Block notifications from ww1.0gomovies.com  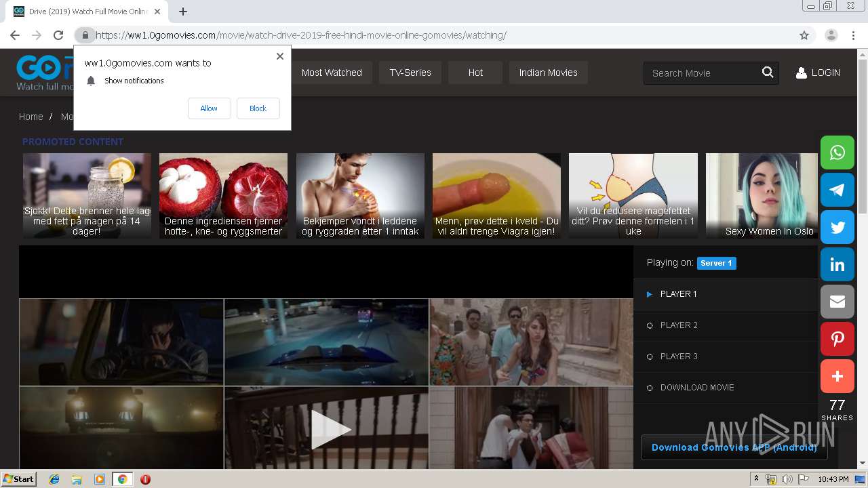coord(258,108)
